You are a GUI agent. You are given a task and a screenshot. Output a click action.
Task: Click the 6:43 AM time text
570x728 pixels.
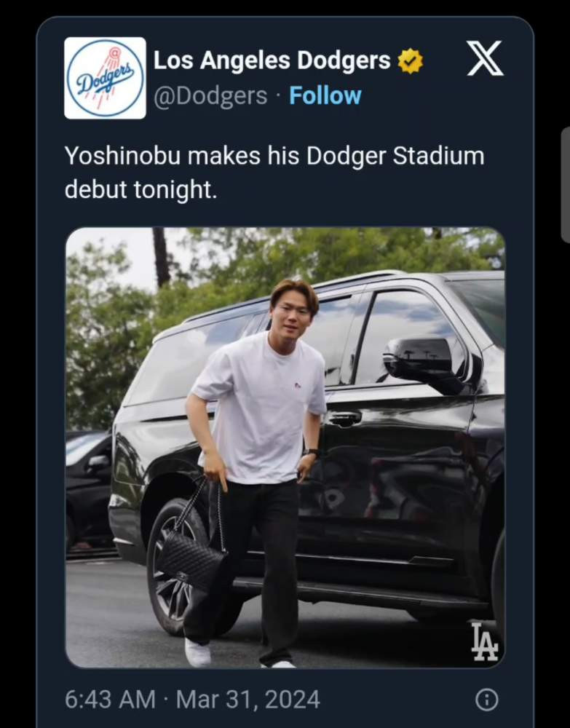(x=110, y=700)
